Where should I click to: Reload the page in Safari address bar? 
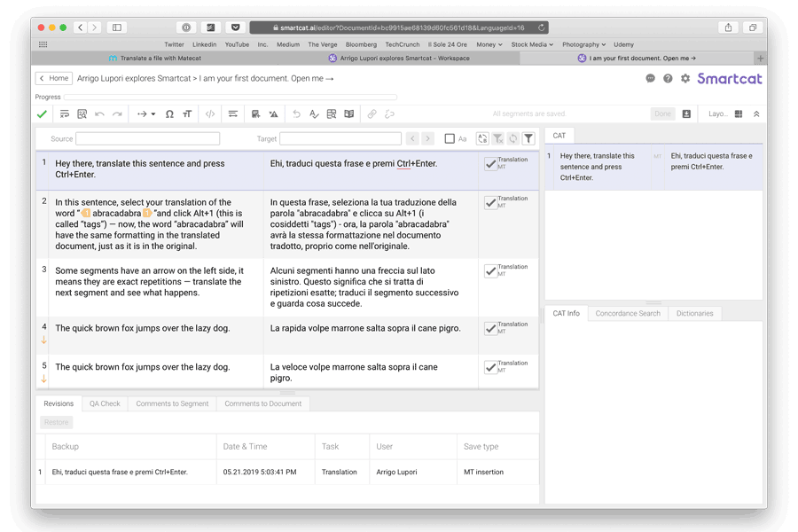542,27
